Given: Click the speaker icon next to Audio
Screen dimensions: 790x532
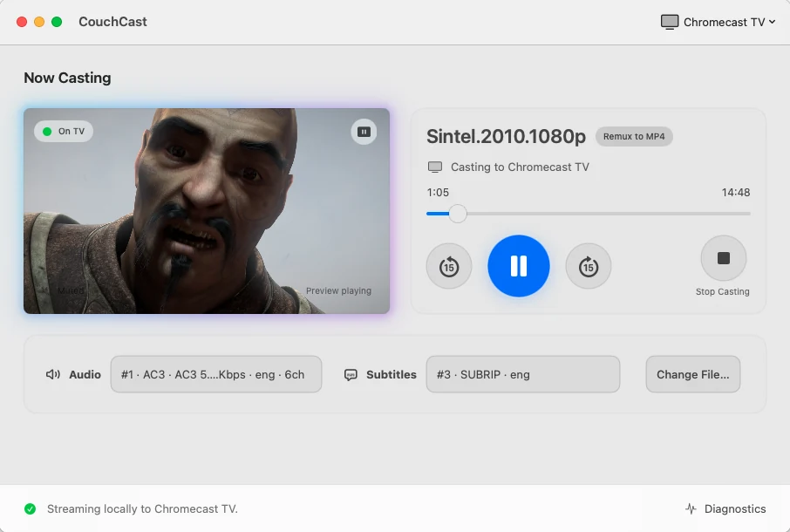Looking at the screenshot, I should click(x=53, y=374).
